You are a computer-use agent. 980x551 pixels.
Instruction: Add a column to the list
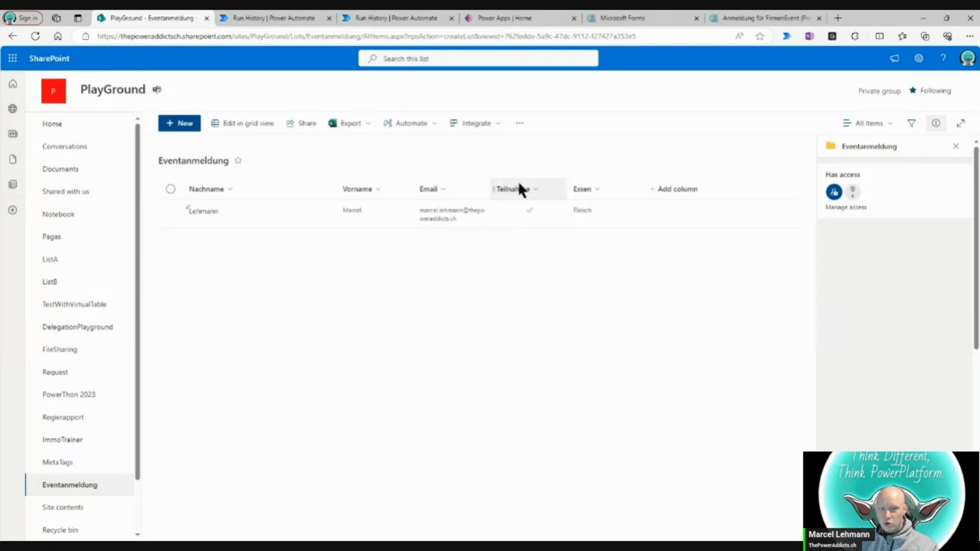click(674, 189)
